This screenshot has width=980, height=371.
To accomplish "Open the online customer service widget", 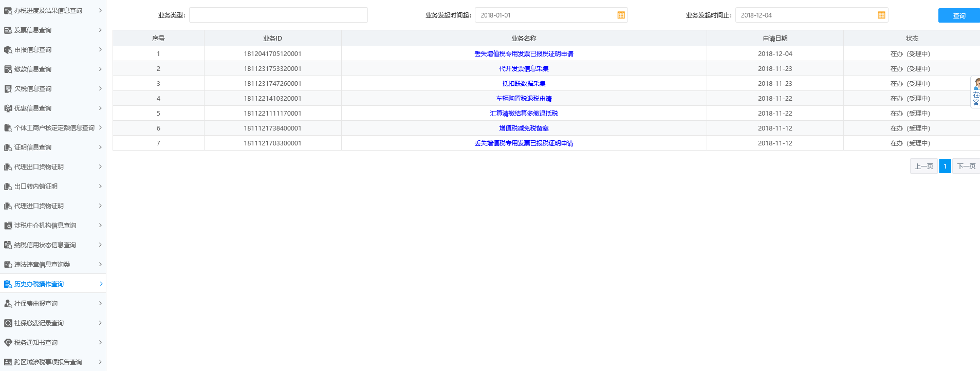I will click(975, 92).
